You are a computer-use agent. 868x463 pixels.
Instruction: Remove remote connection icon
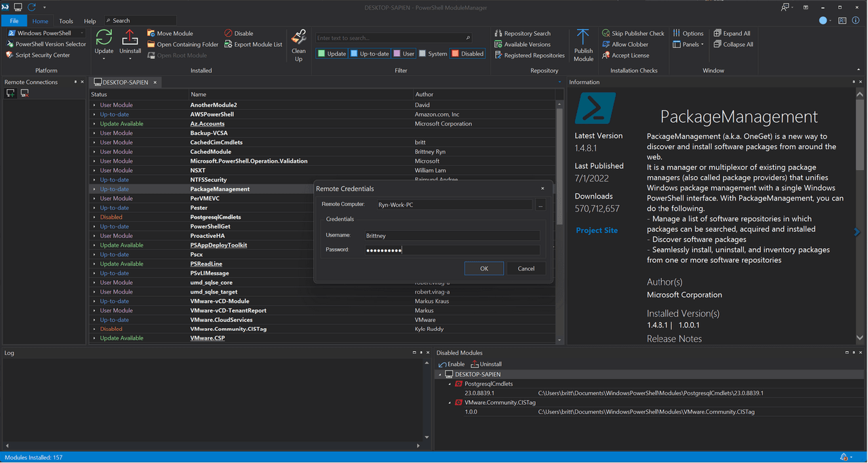point(24,94)
